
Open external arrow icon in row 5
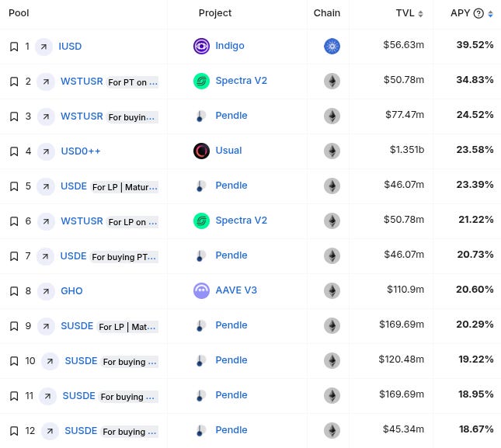46,186
